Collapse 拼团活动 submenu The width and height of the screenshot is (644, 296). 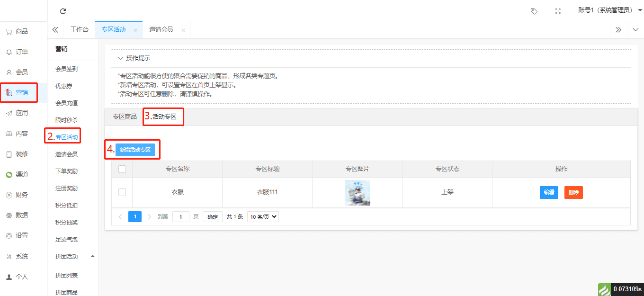click(92, 256)
